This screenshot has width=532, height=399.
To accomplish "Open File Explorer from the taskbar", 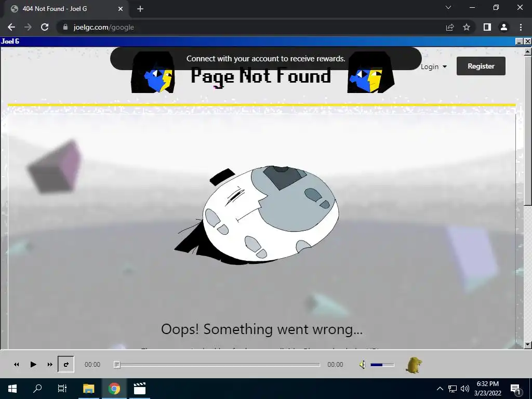I will (x=88, y=389).
